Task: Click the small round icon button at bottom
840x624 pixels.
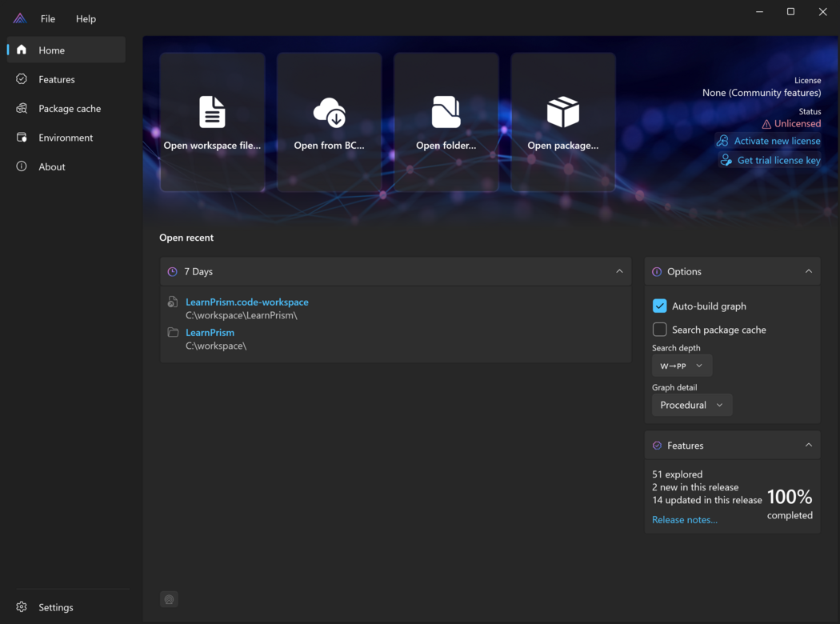Action: coord(169,599)
